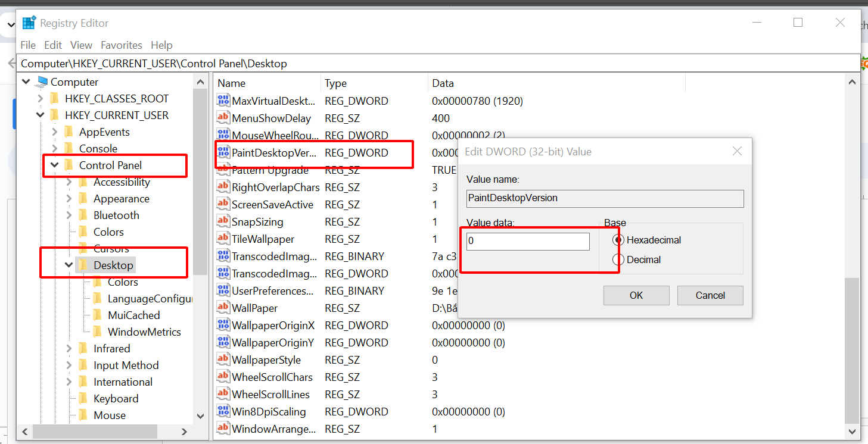The image size is (868, 444).
Task: Click the tree pane scroll-right arrow
Action: 184,432
